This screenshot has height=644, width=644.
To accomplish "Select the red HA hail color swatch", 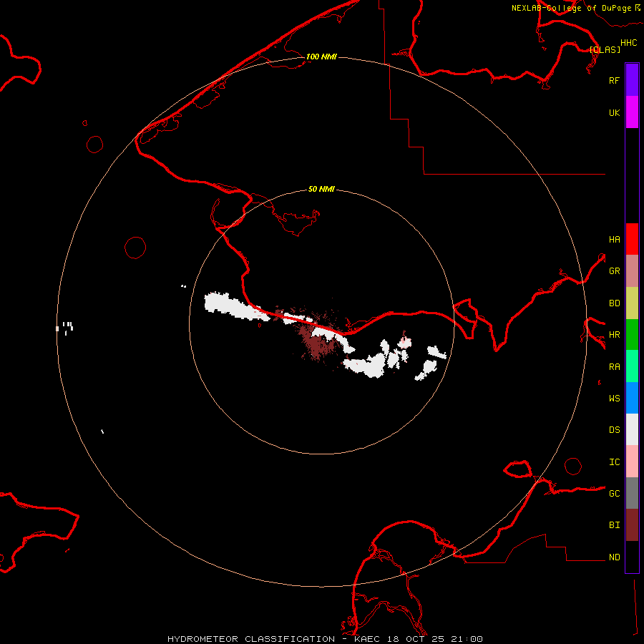I will pos(632,239).
